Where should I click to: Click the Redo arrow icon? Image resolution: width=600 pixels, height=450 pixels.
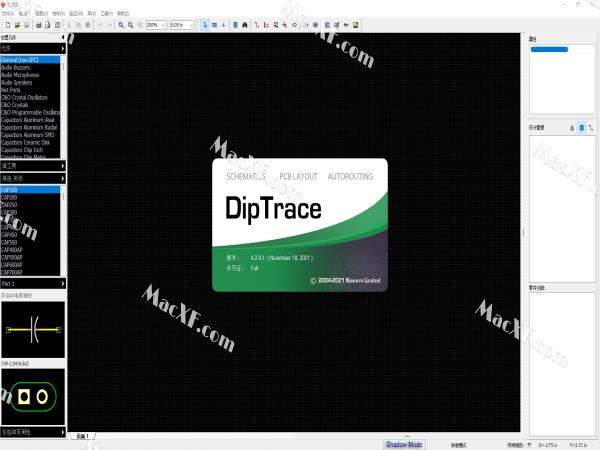109,25
